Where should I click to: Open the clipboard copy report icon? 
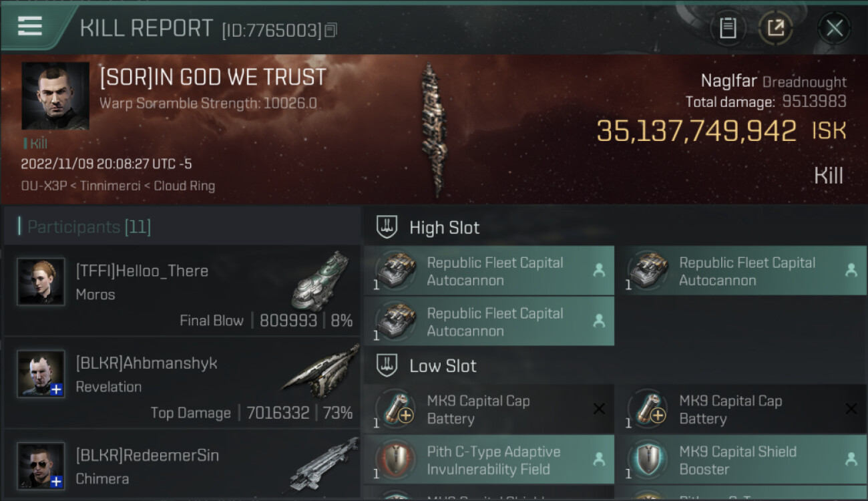[728, 28]
